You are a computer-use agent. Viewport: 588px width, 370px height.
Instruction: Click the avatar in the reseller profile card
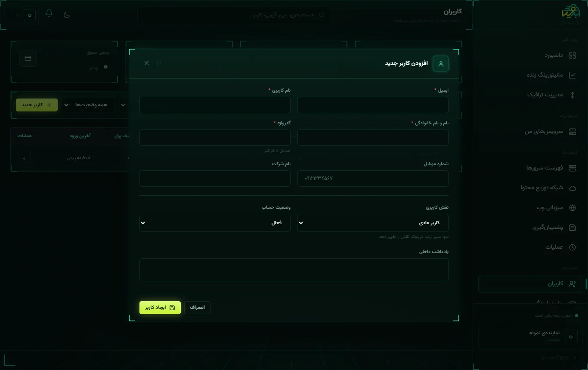tap(571, 336)
